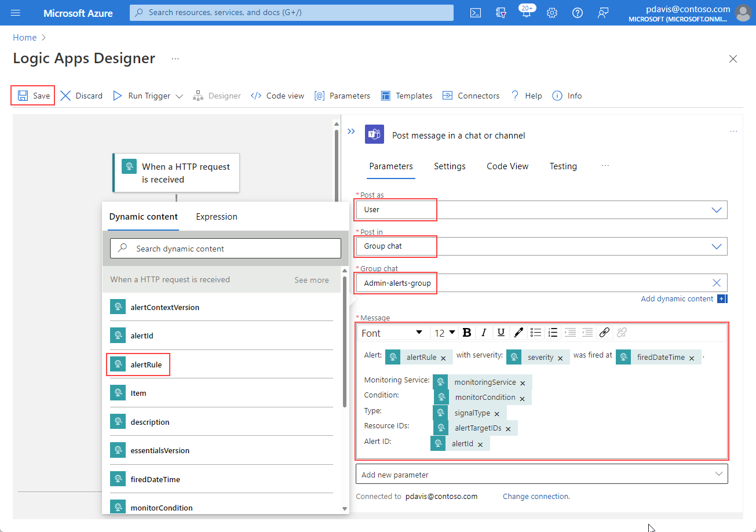The width and height of the screenshot is (756, 532).
Task: Open the text highlight color pen tool
Action: click(x=518, y=333)
